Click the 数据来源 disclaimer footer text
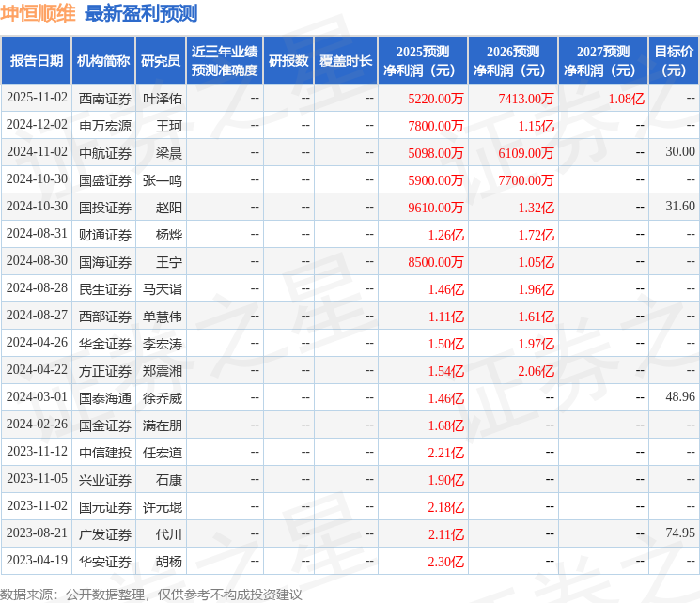This screenshot has height=603, width=700. (151, 595)
